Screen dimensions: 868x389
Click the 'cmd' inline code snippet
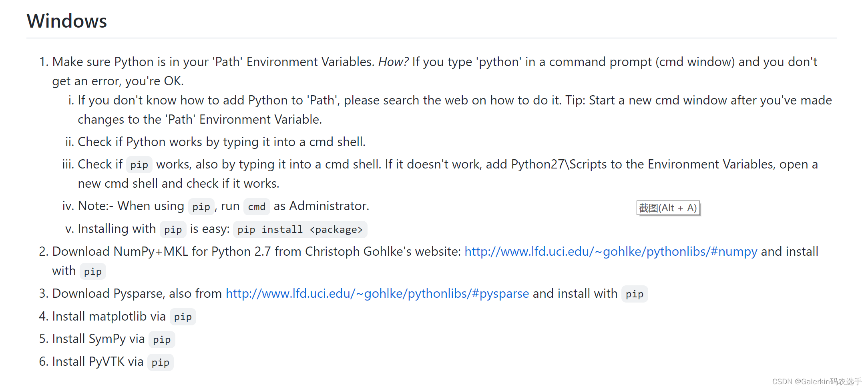256,207
